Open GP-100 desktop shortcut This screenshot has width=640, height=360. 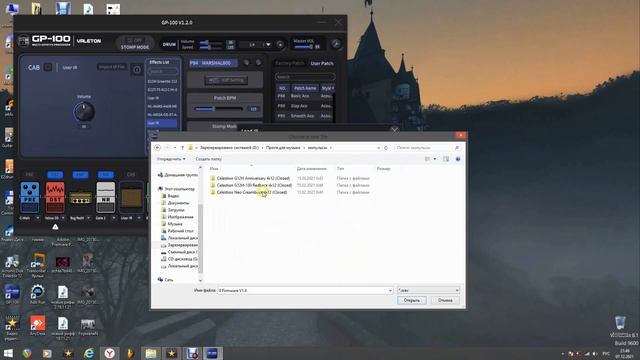[x=12, y=294]
